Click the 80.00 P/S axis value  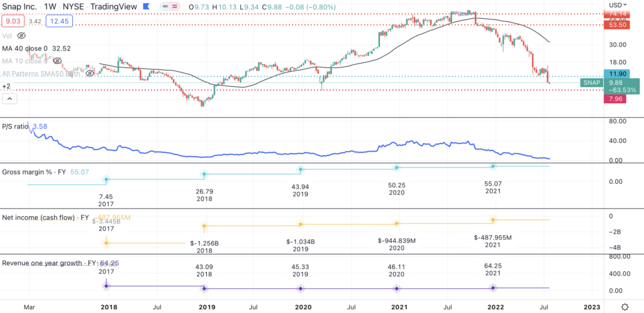pos(618,122)
